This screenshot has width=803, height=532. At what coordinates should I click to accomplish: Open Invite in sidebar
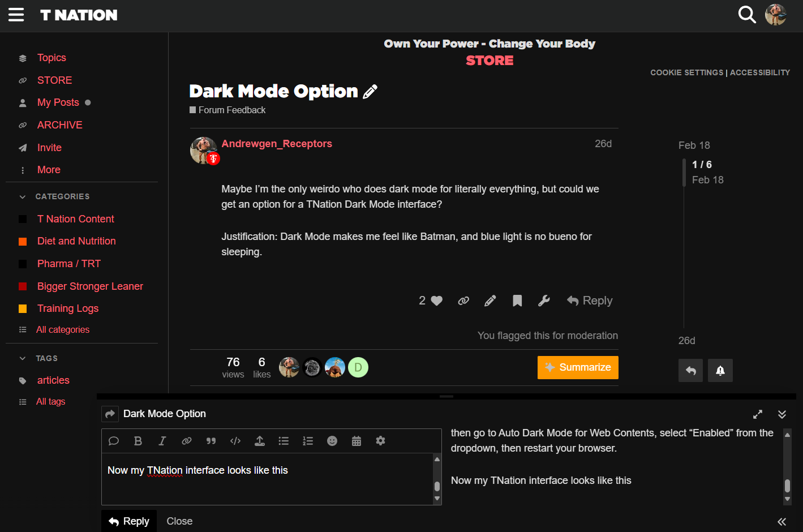click(49, 148)
